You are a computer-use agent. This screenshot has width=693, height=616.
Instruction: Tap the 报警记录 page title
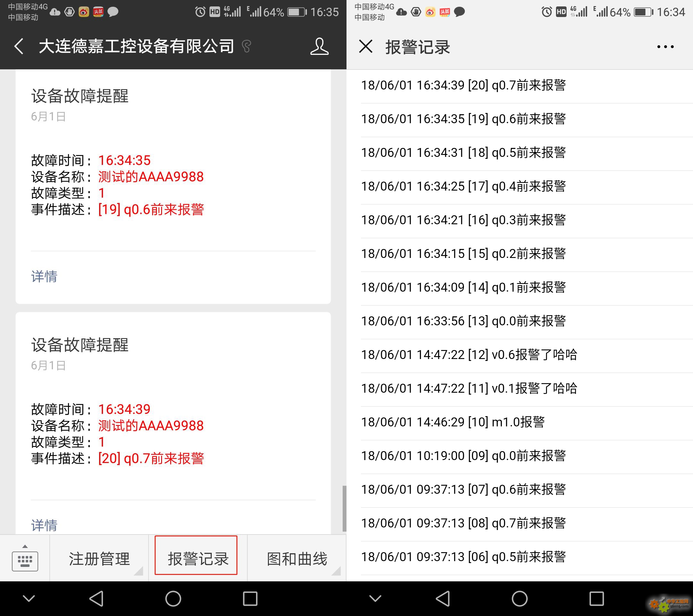pyautogui.click(x=417, y=47)
